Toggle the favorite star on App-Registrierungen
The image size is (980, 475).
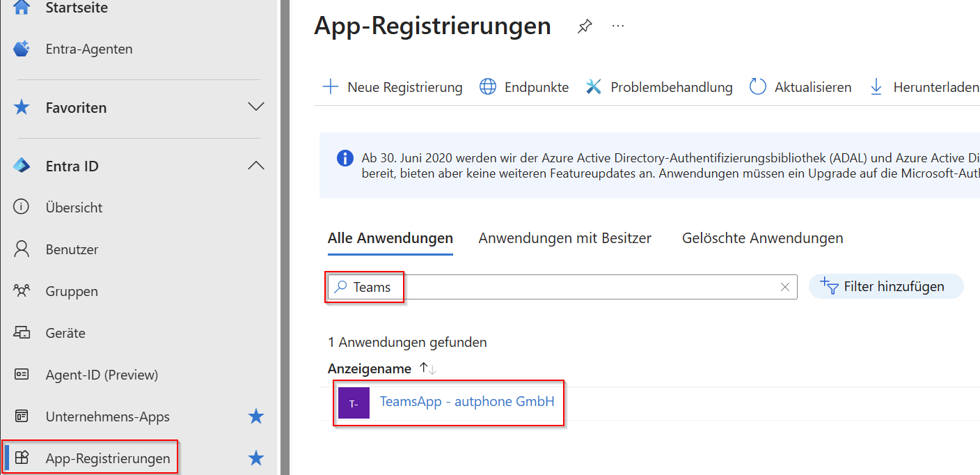(255, 458)
